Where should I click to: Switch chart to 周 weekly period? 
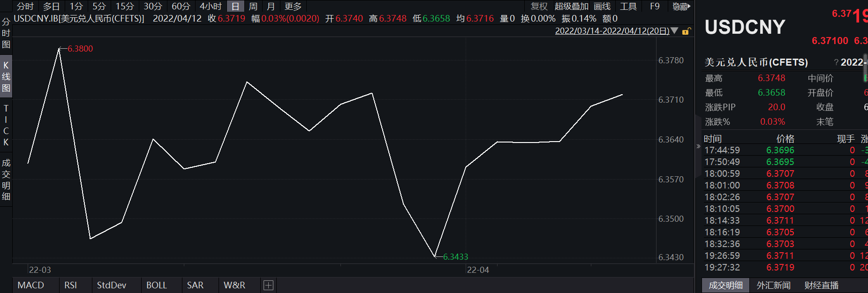pos(253,6)
